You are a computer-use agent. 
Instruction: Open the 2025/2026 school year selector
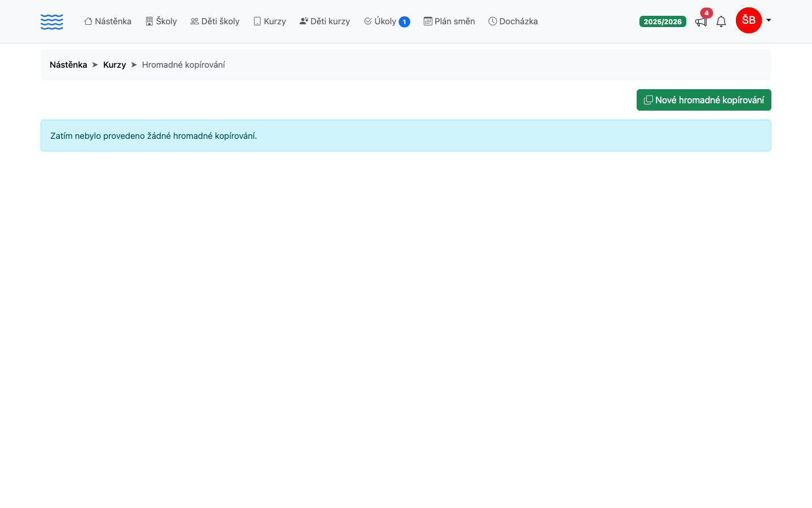[663, 21]
